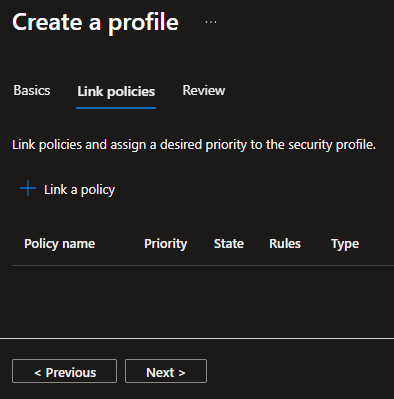Click the link policies description text
The image size is (394, 399).
tap(194, 145)
